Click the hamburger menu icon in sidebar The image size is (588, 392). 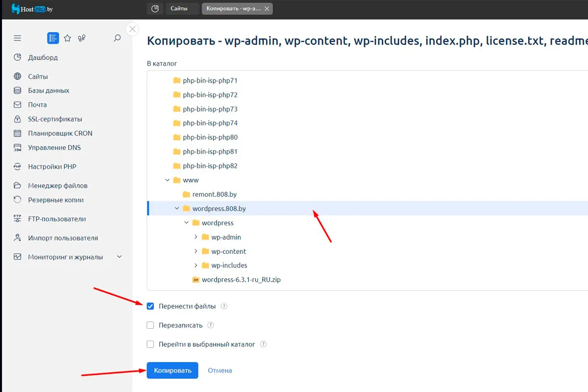[18, 38]
